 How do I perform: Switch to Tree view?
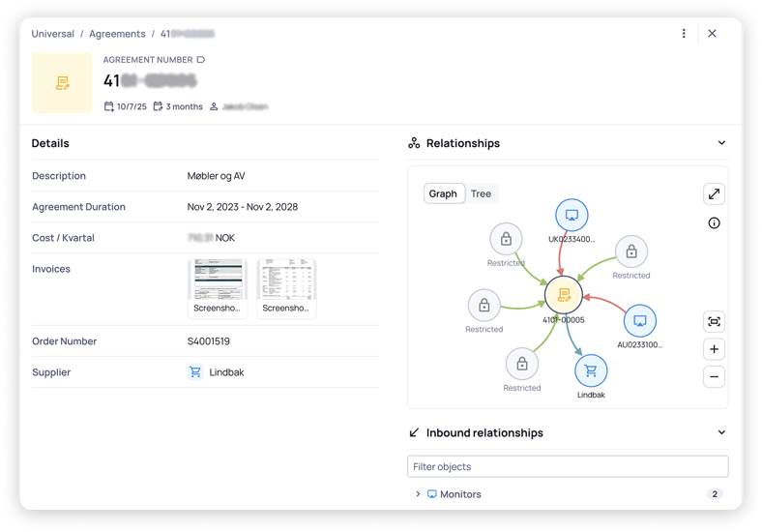(x=481, y=193)
